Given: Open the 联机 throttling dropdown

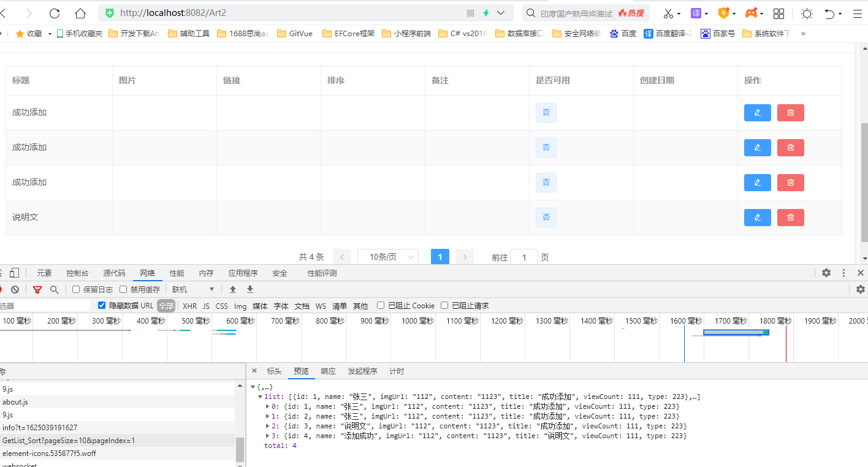Looking at the screenshot, I should click(193, 289).
